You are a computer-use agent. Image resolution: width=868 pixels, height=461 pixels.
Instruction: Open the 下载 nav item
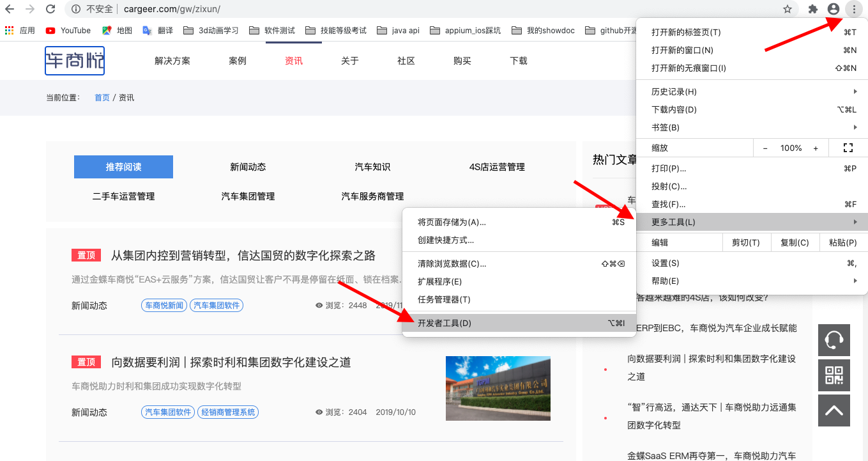(519, 61)
